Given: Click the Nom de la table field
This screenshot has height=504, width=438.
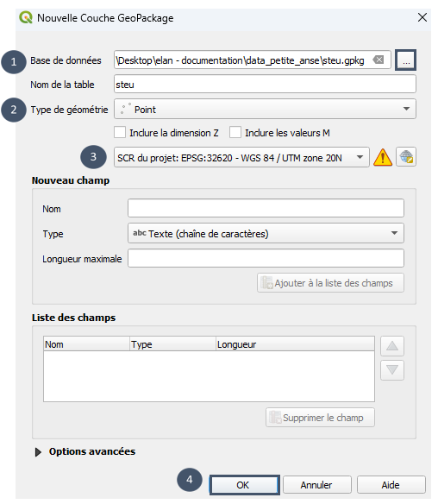Looking at the screenshot, I should [265, 85].
